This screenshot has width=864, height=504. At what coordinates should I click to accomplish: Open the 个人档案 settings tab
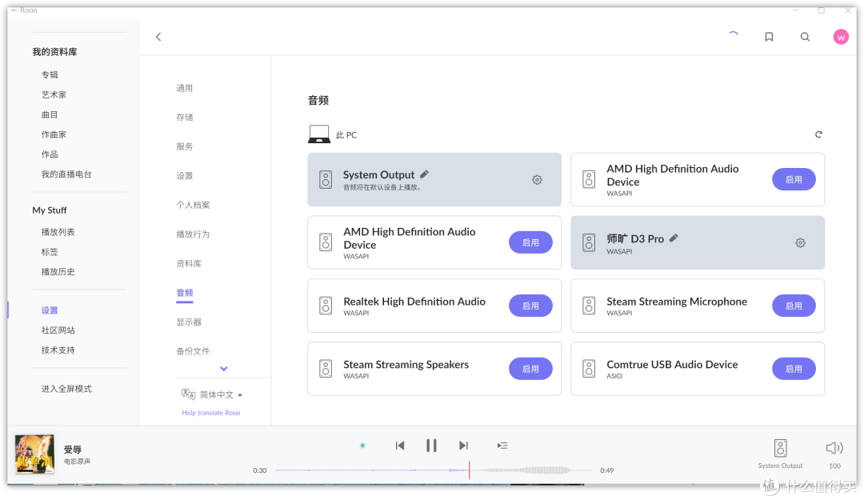(193, 205)
